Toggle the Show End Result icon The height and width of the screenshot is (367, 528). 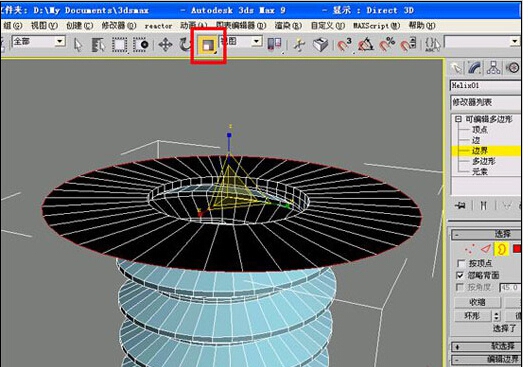pyautogui.click(x=483, y=205)
